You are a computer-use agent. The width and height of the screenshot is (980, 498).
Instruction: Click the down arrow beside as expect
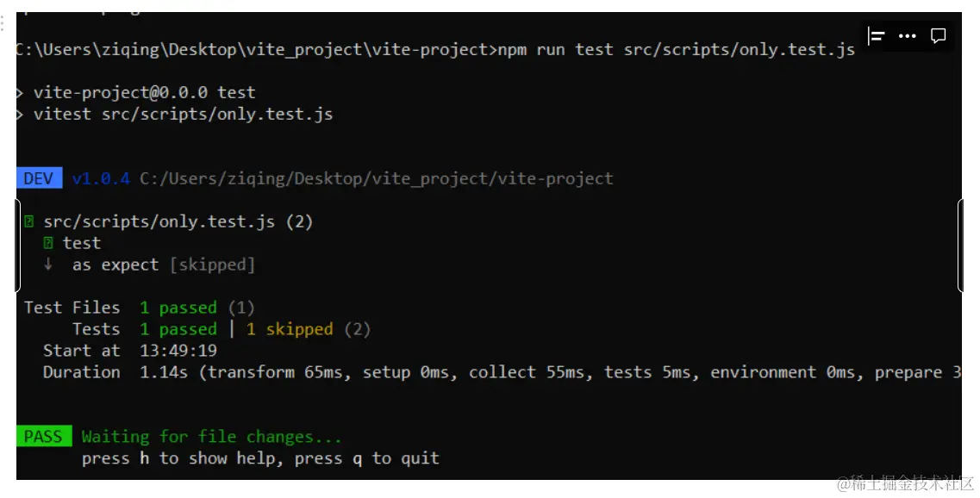coord(48,265)
